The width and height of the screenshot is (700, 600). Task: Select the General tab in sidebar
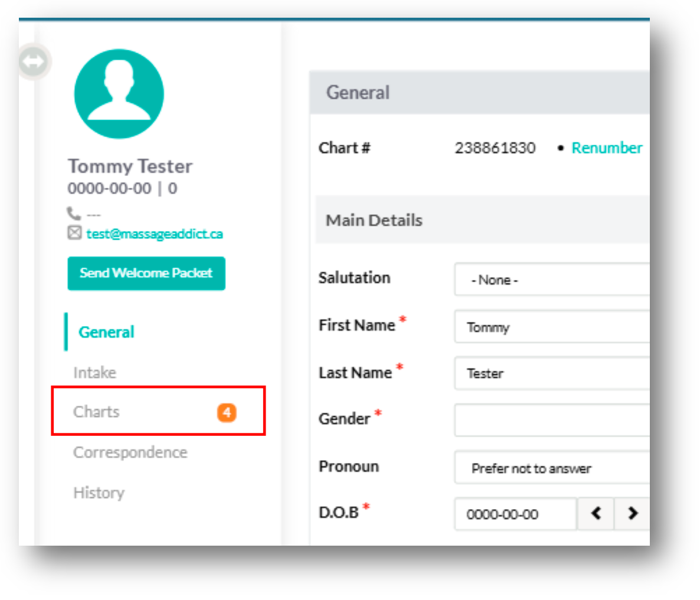click(x=106, y=332)
